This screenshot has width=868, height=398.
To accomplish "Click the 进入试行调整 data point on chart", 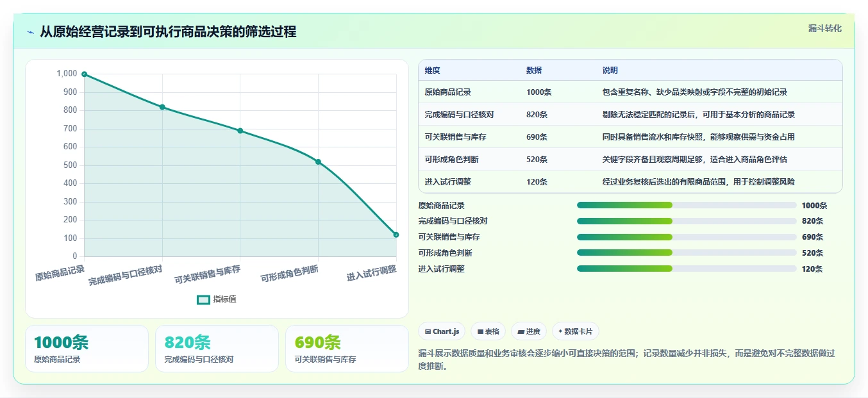I will [396, 235].
